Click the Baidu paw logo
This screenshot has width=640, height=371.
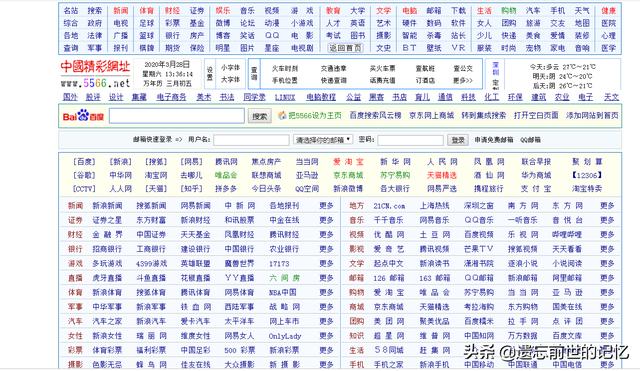point(83,116)
